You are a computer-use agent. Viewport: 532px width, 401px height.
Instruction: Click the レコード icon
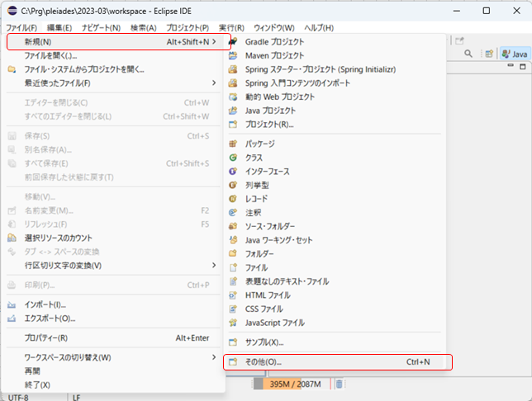point(233,199)
